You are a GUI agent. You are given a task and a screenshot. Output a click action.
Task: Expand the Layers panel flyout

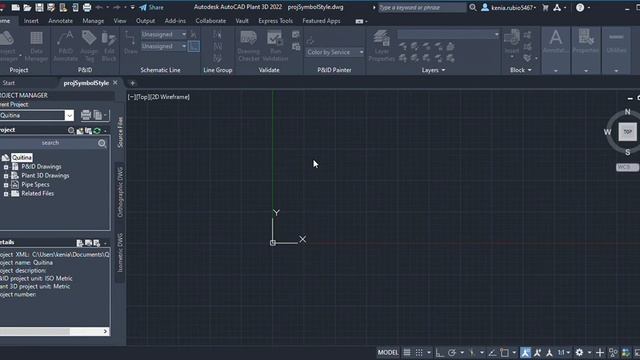coord(433,70)
